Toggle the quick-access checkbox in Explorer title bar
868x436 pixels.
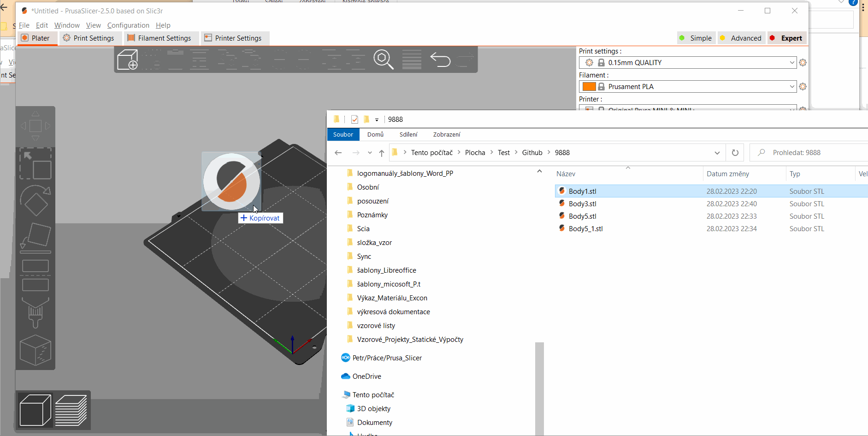point(354,119)
